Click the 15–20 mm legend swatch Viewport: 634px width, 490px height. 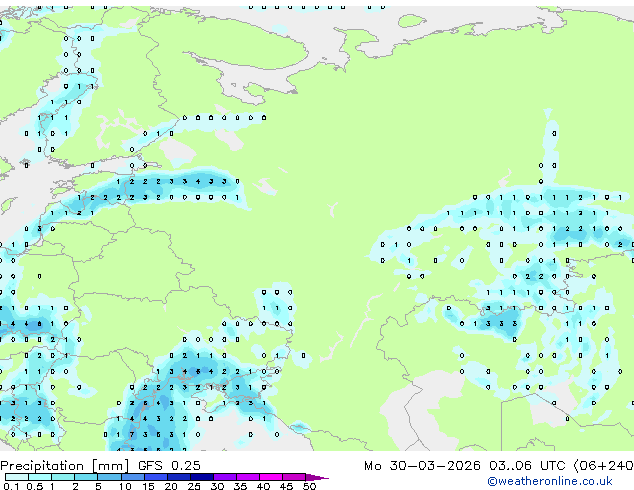(155, 477)
